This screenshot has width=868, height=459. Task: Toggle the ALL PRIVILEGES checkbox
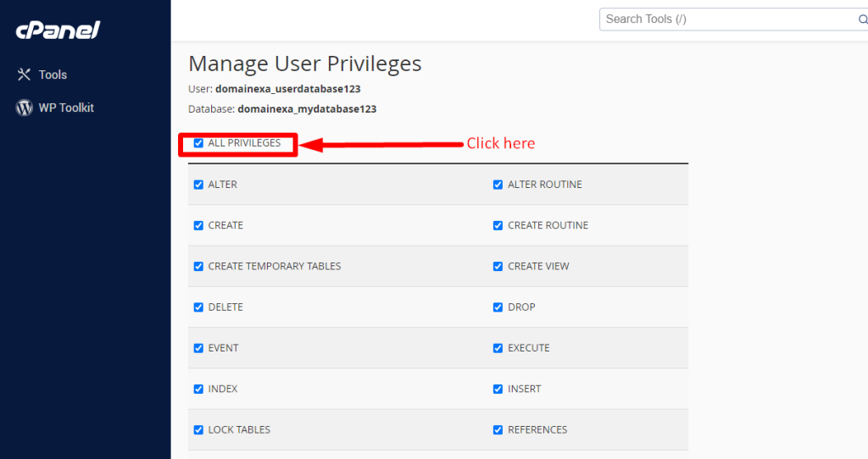tap(198, 143)
